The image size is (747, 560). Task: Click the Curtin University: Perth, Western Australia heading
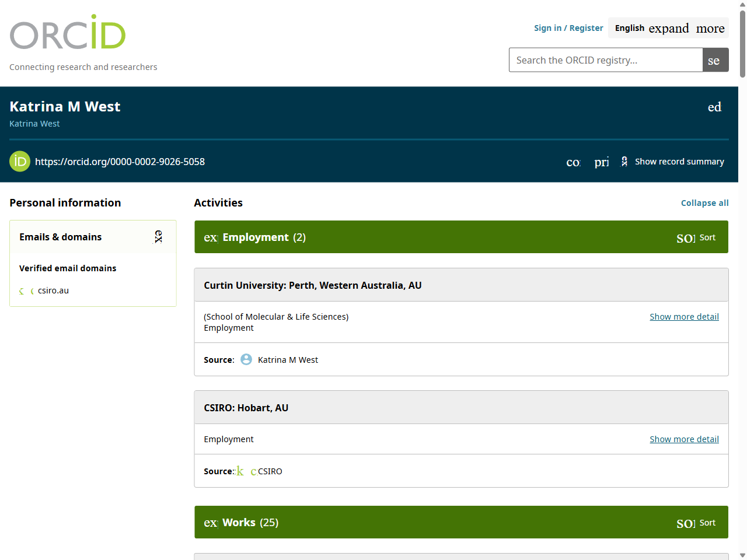(313, 285)
